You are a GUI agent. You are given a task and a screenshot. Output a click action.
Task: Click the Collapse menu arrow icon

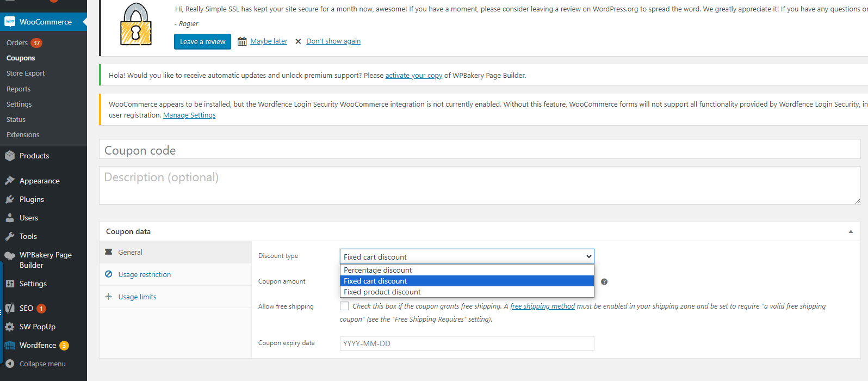10,364
